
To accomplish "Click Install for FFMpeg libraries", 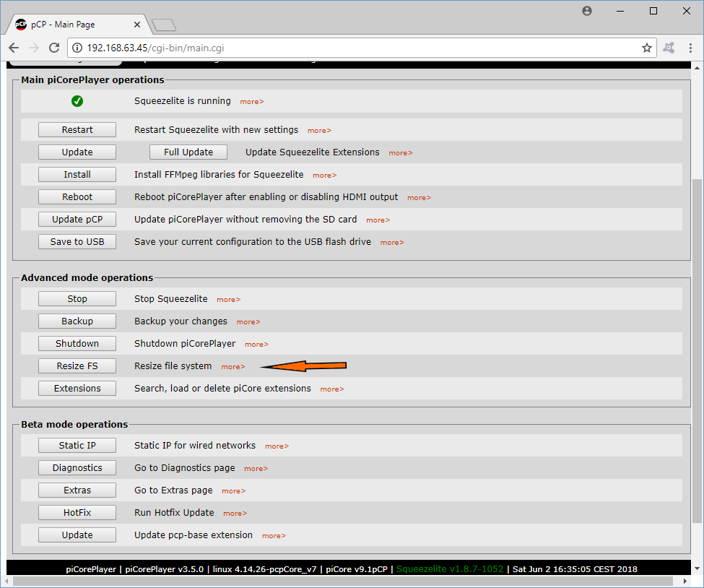I will click(77, 175).
